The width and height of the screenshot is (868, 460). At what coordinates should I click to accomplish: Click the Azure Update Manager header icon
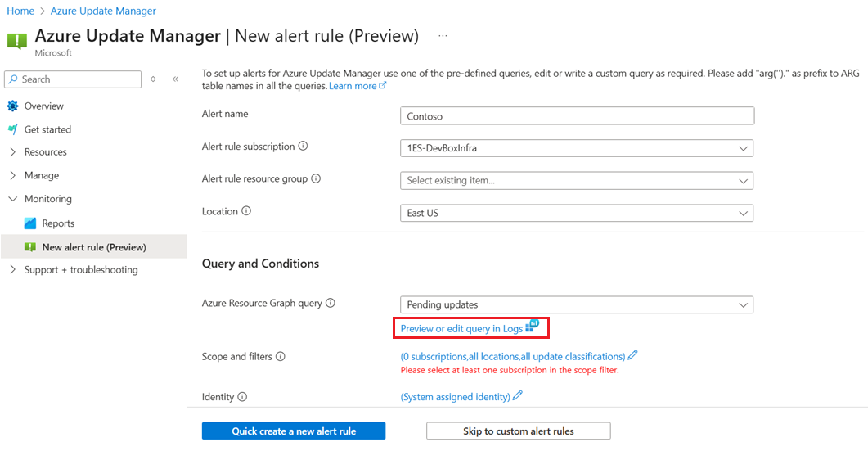pyautogui.click(x=17, y=41)
